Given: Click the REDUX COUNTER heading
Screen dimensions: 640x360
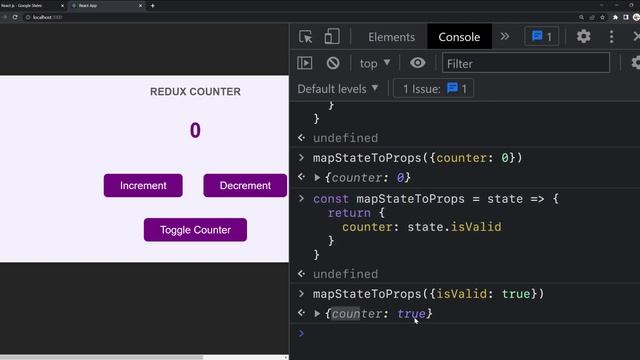Looking at the screenshot, I should tap(195, 91).
